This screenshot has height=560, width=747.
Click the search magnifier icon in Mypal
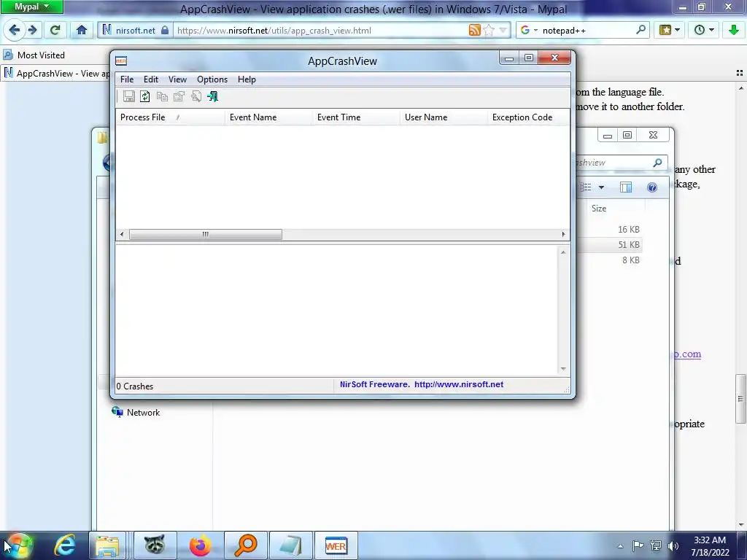[x=640, y=29]
